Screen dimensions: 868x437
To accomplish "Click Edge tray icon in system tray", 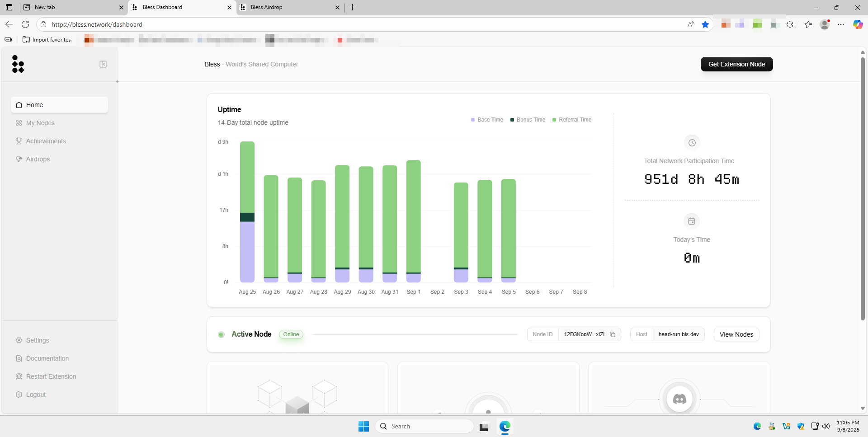I will tap(757, 426).
